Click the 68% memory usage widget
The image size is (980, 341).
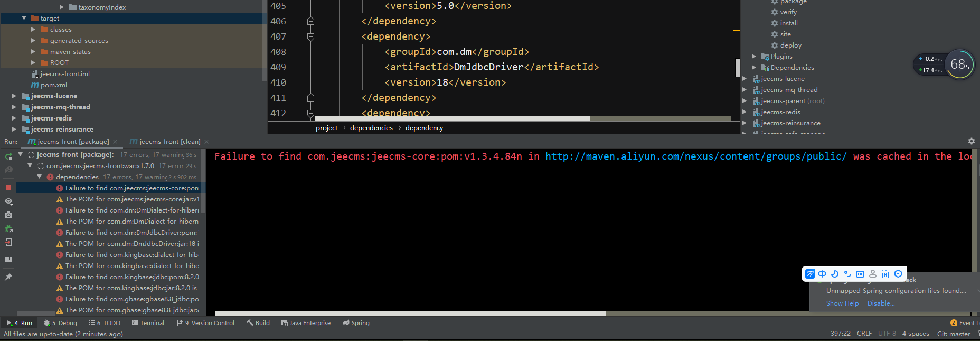tap(959, 64)
